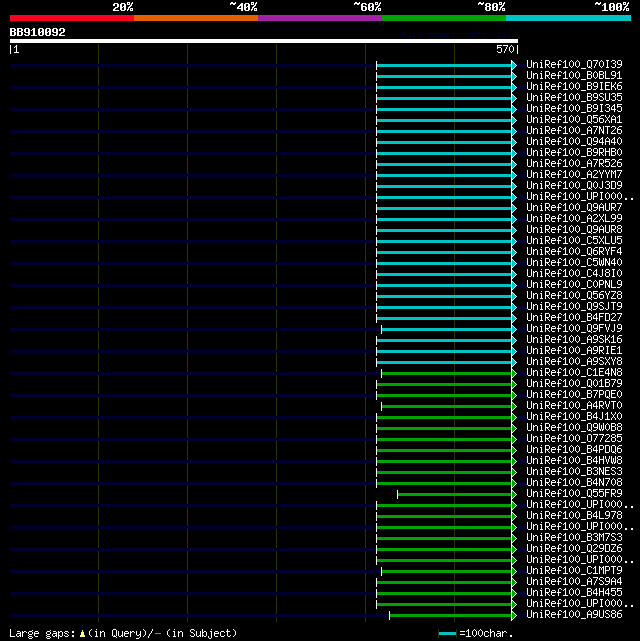Select hit label UniRef100_B9I345
Viewport: 640px width, 641px height.
tap(574, 108)
